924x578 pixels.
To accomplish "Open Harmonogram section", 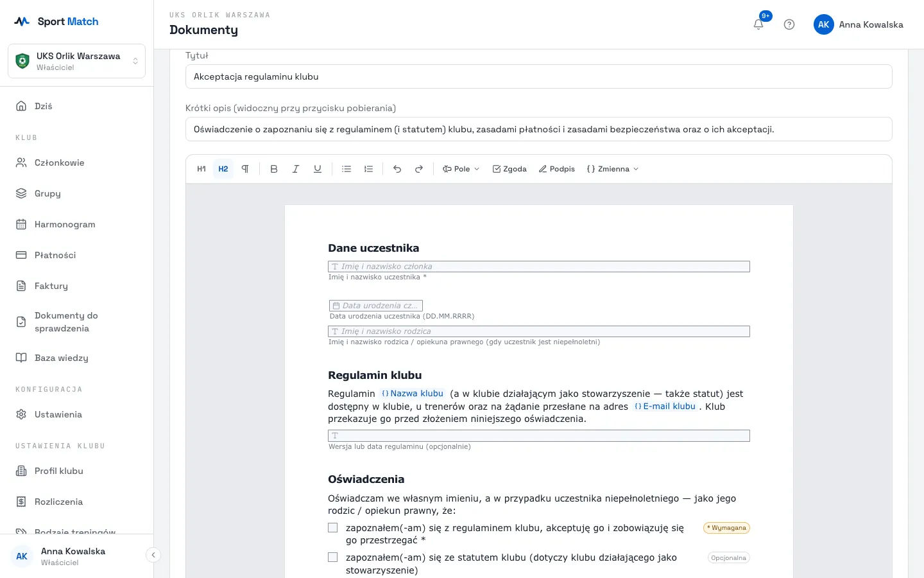I will 77,224.
